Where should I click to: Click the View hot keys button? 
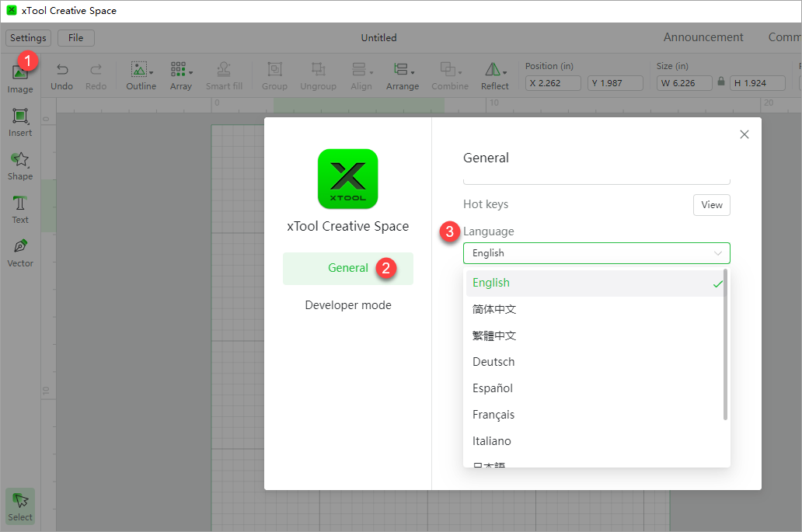[711, 205]
